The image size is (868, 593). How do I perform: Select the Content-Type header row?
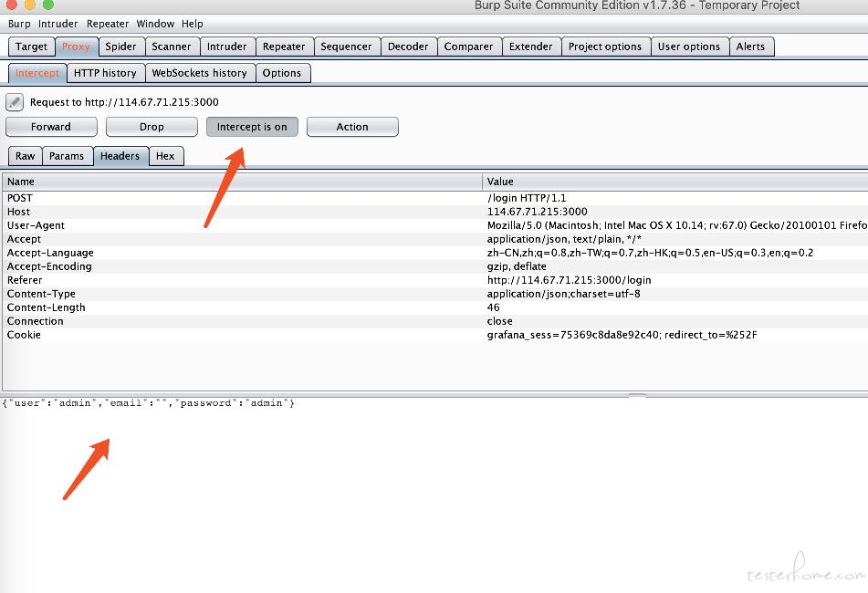tap(435, 294)
